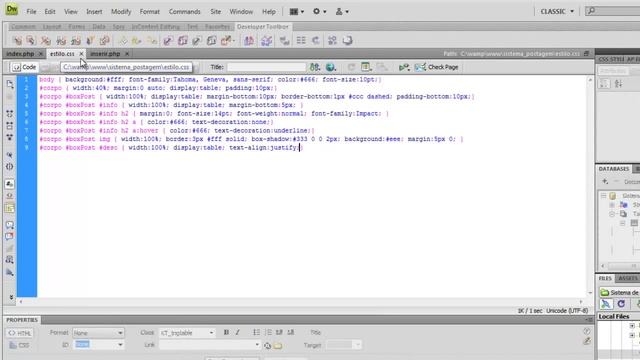The height and width of the screenshot is (360, 640).
Task: Open the Class dropdown in Properties
Action: pyautogui.click(x=187, y=333)
